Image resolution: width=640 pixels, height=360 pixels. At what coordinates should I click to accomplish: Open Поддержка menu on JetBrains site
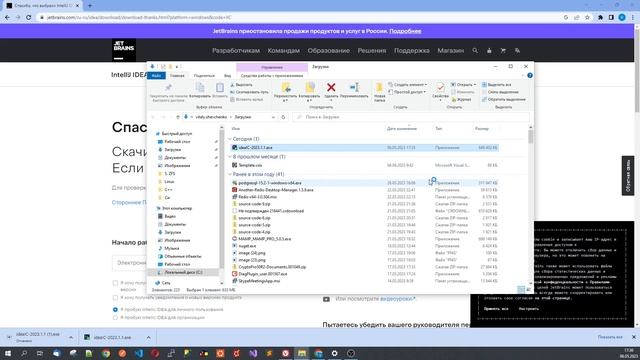[x=411, y=51]
